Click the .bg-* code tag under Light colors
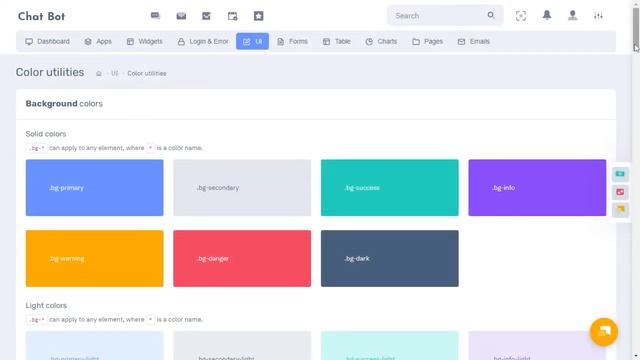The height and width of the screenshot is (360, 640). 37,320
